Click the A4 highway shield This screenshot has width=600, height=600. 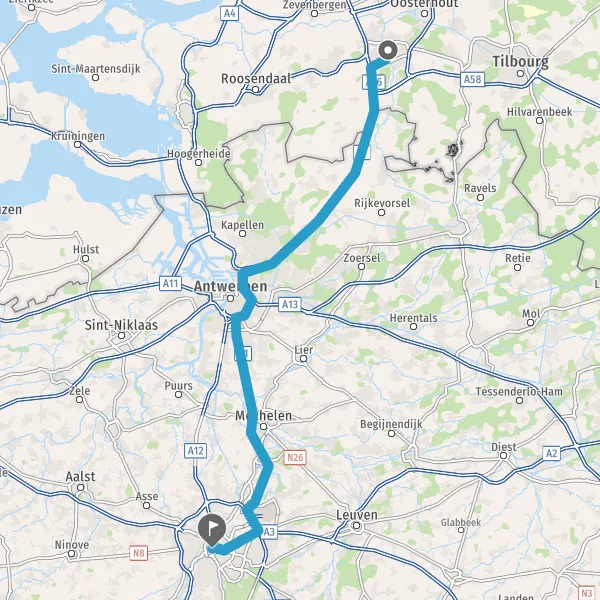click(229, 14)
